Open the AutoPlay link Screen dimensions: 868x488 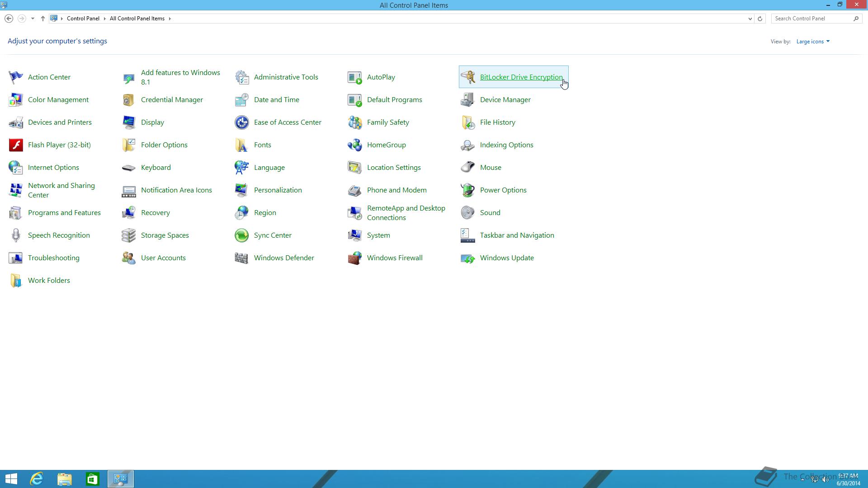tap(381, 77)
